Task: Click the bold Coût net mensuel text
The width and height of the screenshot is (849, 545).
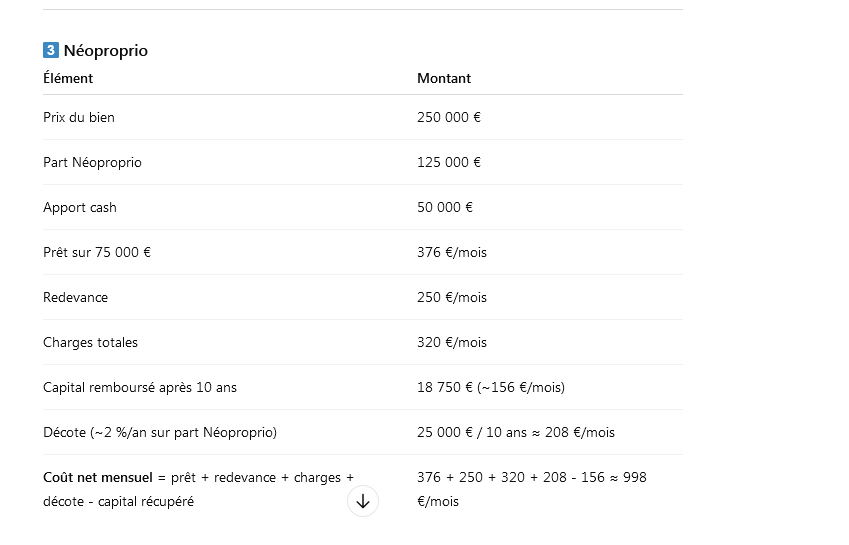Action: tap(98, 477)
